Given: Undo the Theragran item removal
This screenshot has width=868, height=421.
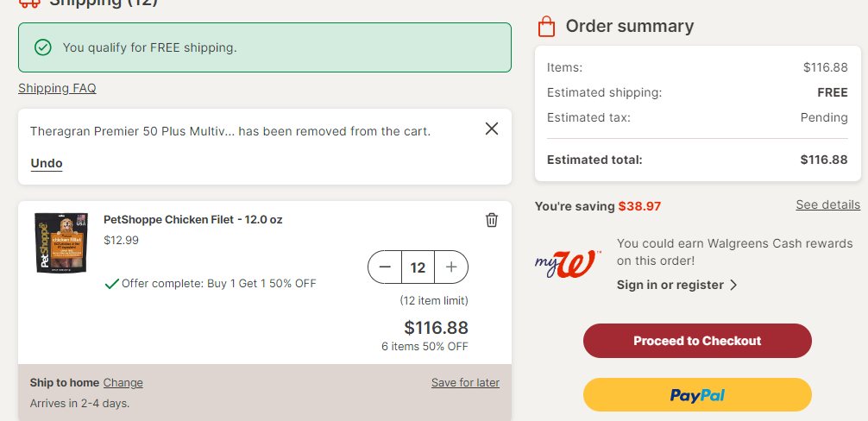Looking at the screenshot, I should 47,163.
